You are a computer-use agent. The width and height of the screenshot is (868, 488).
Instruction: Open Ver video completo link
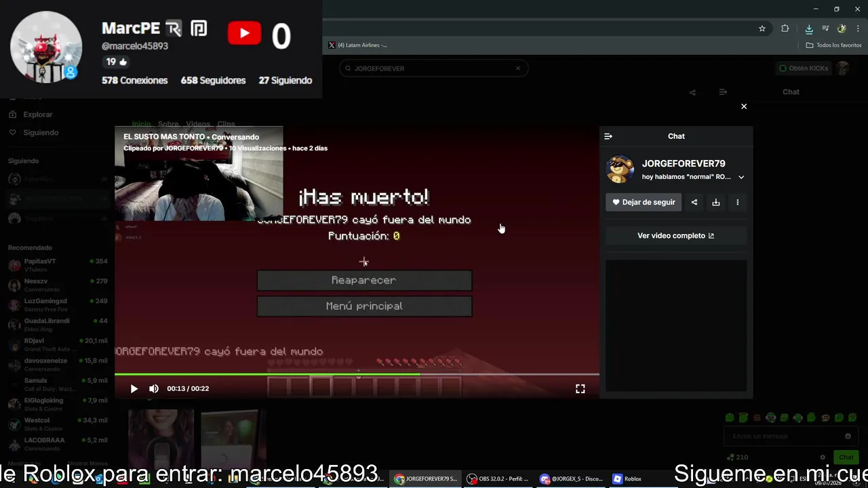point(675,235)
